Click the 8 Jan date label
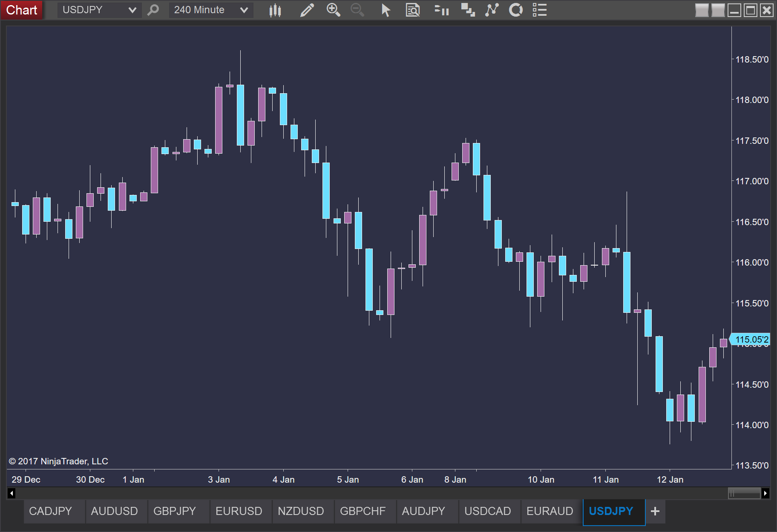Viewport: 777px width, 532px height. tap(455, 480)
